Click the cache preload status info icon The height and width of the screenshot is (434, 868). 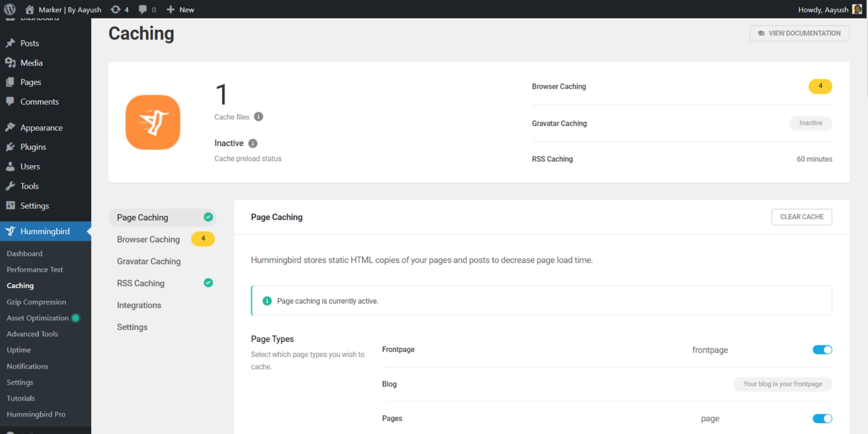[252, 143]
